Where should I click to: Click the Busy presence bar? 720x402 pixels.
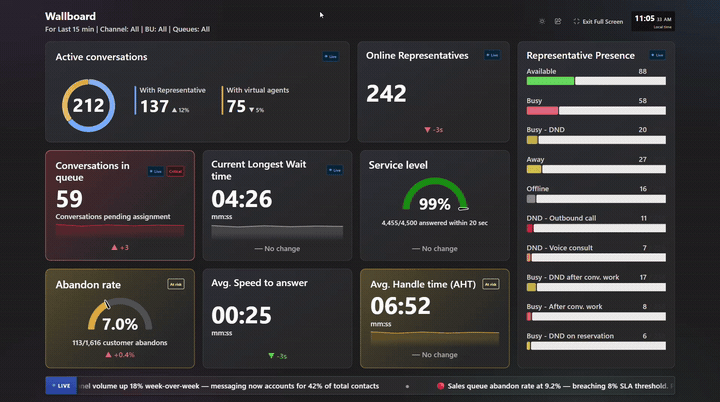[x=596, y=110]
